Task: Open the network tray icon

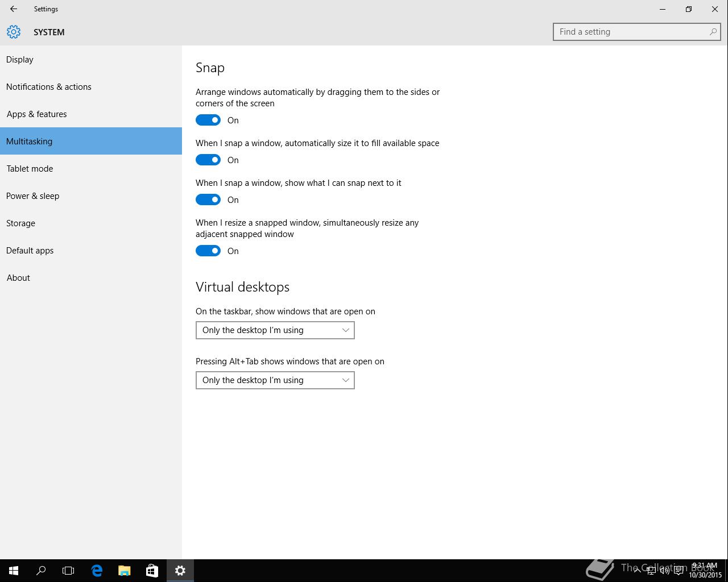Action: (x=651, y=571)
